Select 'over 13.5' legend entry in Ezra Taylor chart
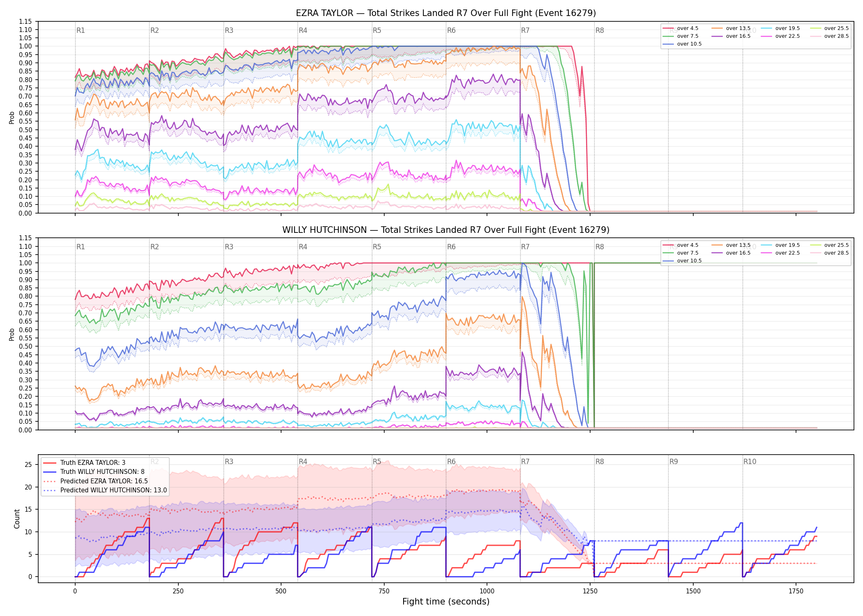The width and height of the screenshot is (863, 616). [x=731, y=28]
